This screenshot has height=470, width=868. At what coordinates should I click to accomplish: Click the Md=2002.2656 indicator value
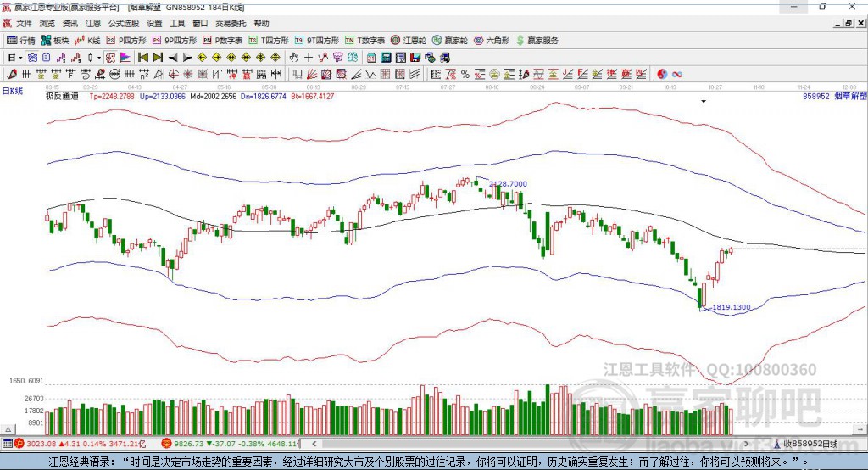click(x=213, y=97)
